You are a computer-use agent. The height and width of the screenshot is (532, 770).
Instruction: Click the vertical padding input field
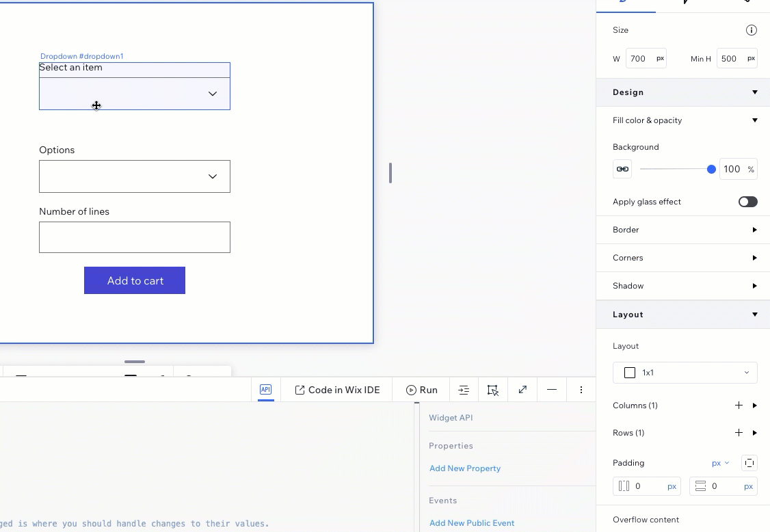[x=723, y=486]
